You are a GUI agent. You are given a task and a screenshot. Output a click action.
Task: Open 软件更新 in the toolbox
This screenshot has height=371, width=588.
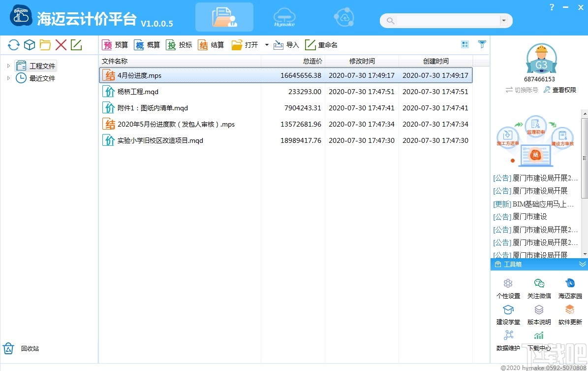click(x=570, y=315)
